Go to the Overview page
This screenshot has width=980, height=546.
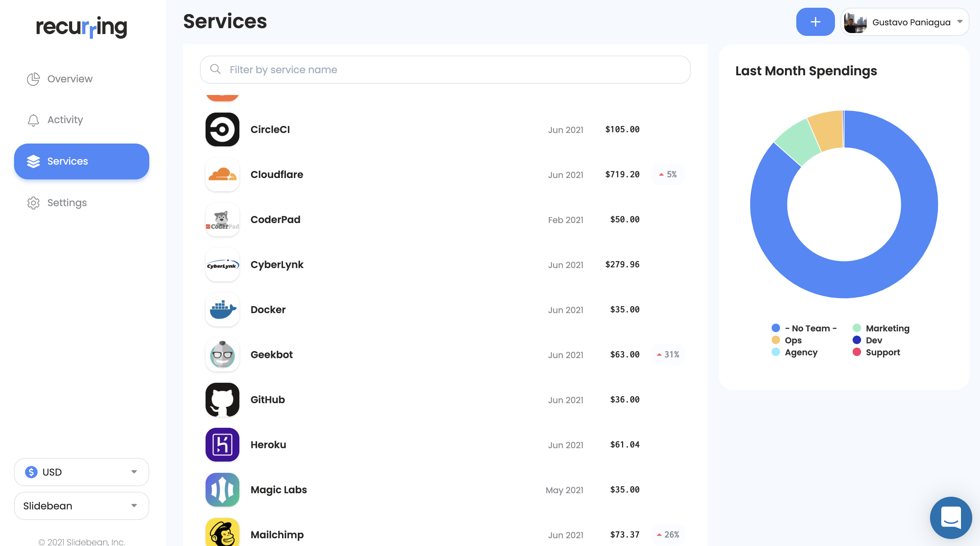(x=81, y=79)
